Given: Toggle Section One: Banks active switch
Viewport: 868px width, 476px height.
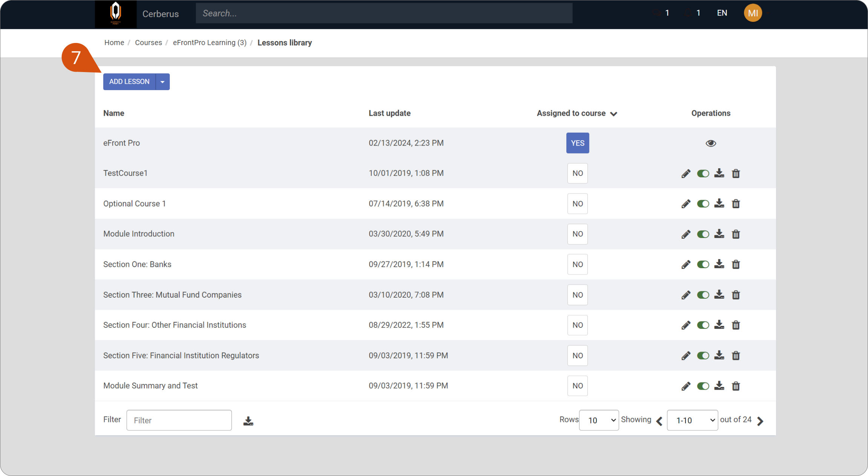Looking at the screenshot, I should pyautogui.click(x=703, y=264).
